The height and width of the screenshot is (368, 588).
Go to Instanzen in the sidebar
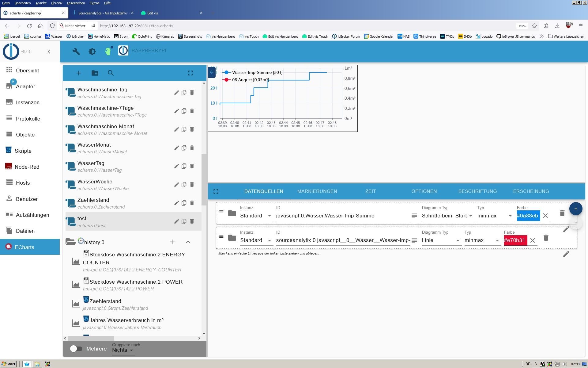tap(28, 102)
